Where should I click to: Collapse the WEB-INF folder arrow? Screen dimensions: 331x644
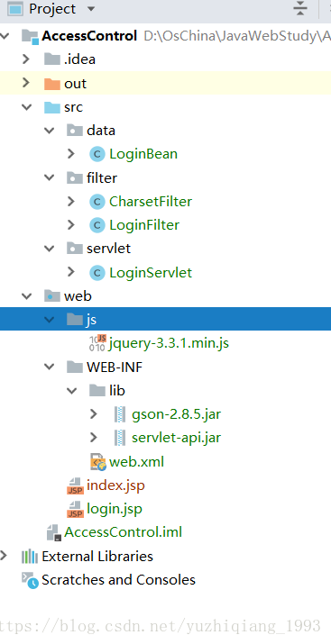pyautogui.click(x=50, y=367)
